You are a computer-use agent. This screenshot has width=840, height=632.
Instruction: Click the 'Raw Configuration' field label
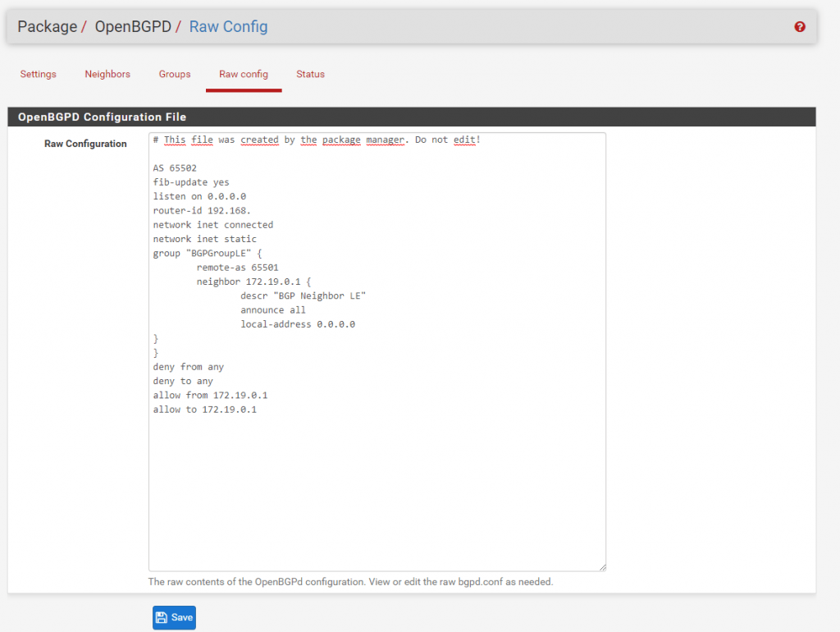(x=85, y=144)
